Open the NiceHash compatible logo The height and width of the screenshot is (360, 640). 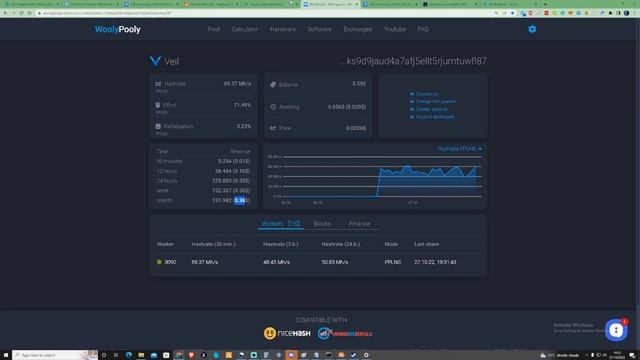[287, 333]
